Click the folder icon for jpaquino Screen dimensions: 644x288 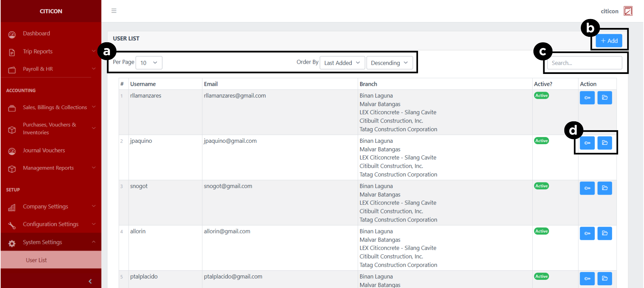click(605, 143)
